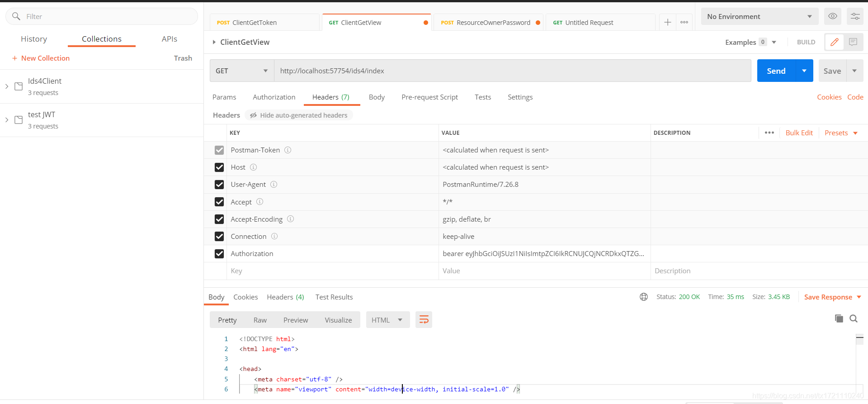Open Send button dropdown arrow
868x404 pixels.
pyautogui.click(x=804, y=71)
